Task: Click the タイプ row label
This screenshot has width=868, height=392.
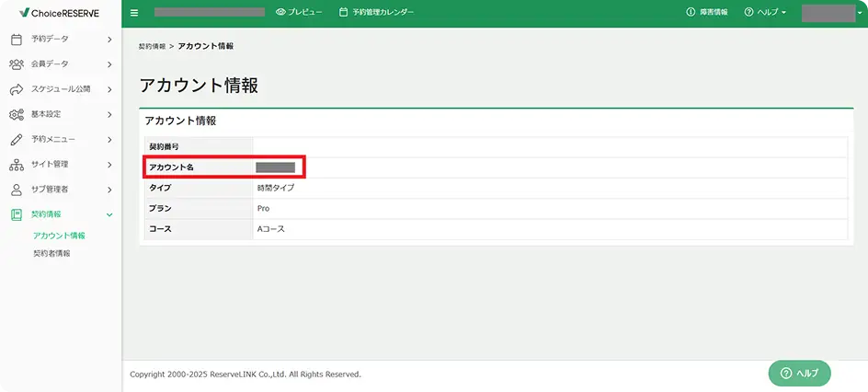Action: [160, 188]
